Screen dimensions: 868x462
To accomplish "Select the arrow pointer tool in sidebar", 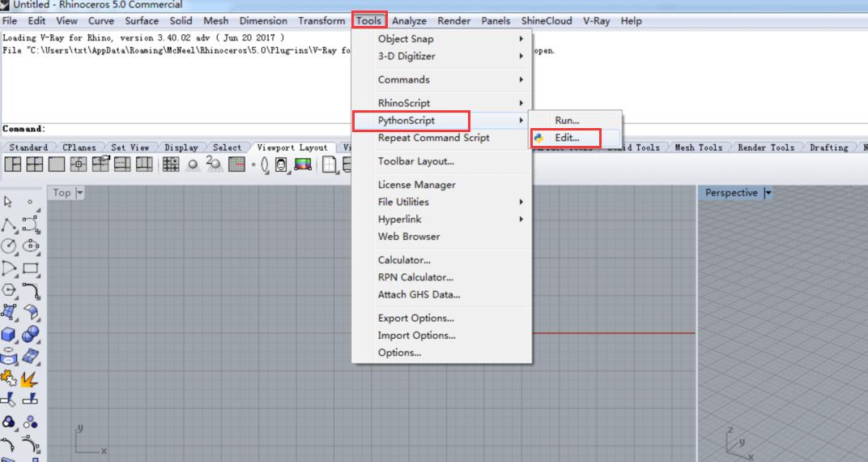I will [x=8, y=202].
